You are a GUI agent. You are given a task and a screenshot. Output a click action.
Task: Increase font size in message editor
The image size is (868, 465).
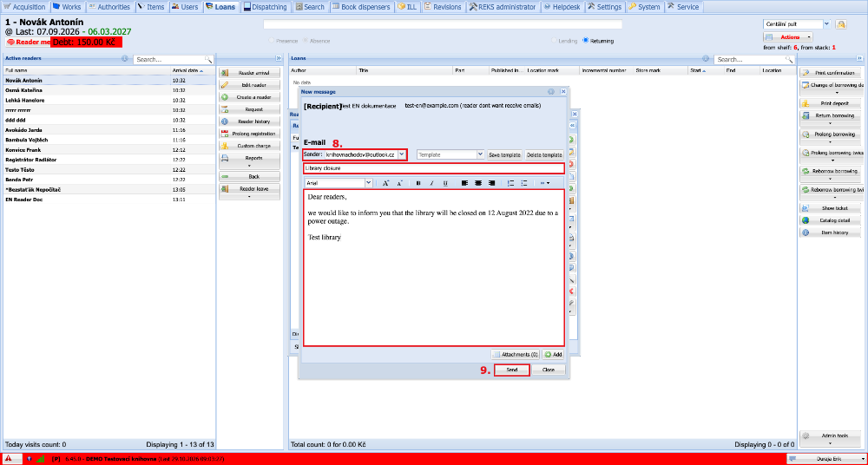[x=386, y=183]
